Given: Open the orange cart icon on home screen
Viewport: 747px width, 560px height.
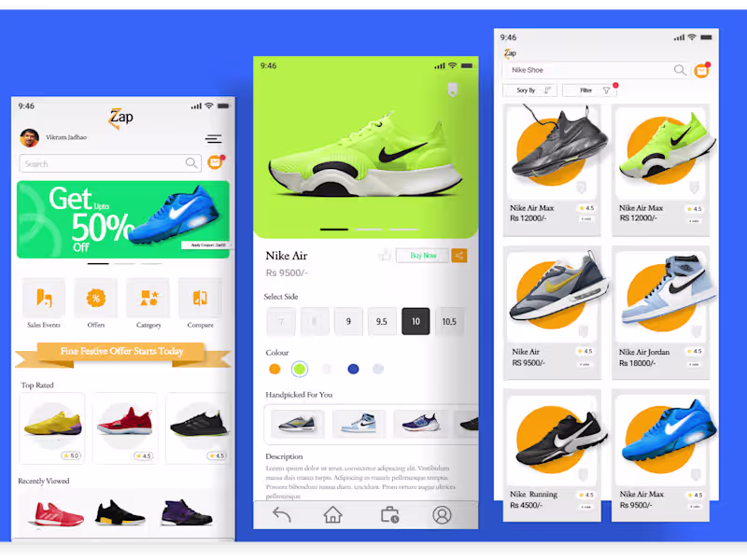Looking at the screenshot, I should pyautogui.click(x=216, y=162).
